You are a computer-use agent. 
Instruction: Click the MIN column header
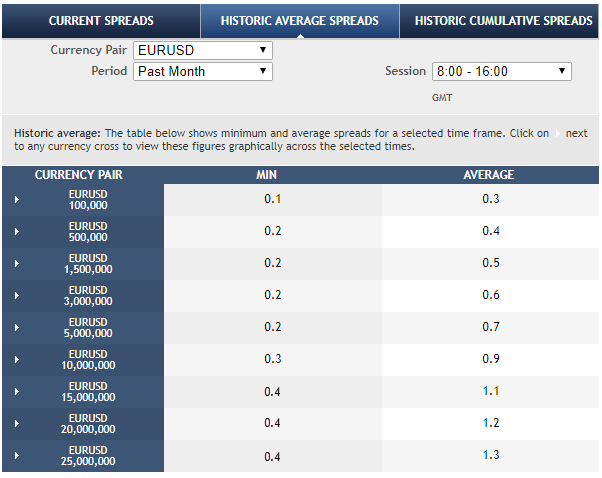point(272,175)
